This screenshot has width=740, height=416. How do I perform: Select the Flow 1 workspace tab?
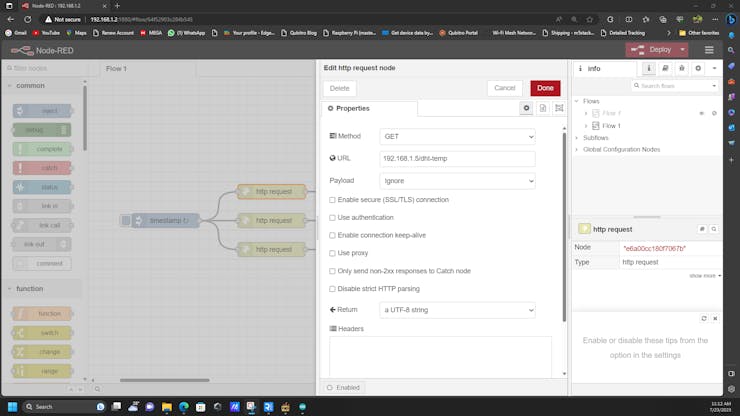(117, 69)
